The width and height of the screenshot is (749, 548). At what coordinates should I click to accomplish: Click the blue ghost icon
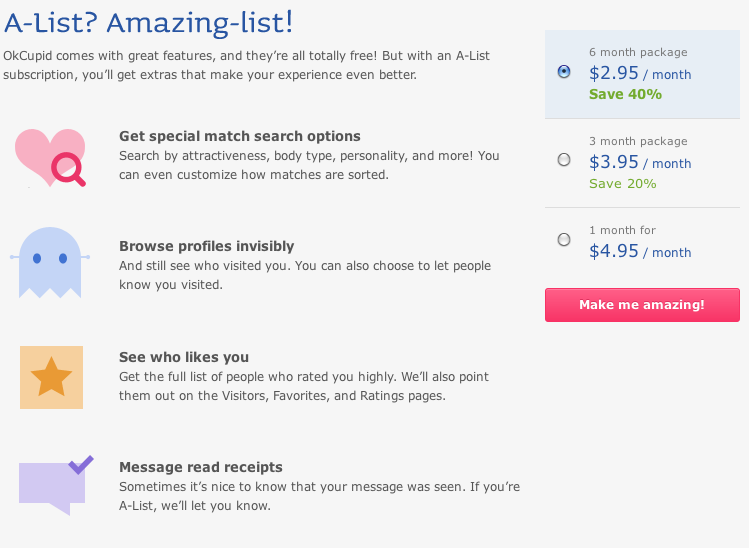pos(50,262)
